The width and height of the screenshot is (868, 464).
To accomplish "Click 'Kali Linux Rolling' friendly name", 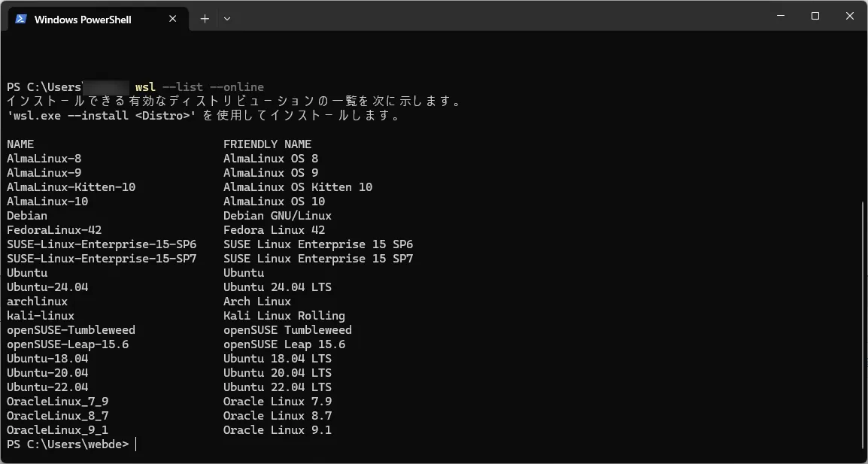I will 284,316.
